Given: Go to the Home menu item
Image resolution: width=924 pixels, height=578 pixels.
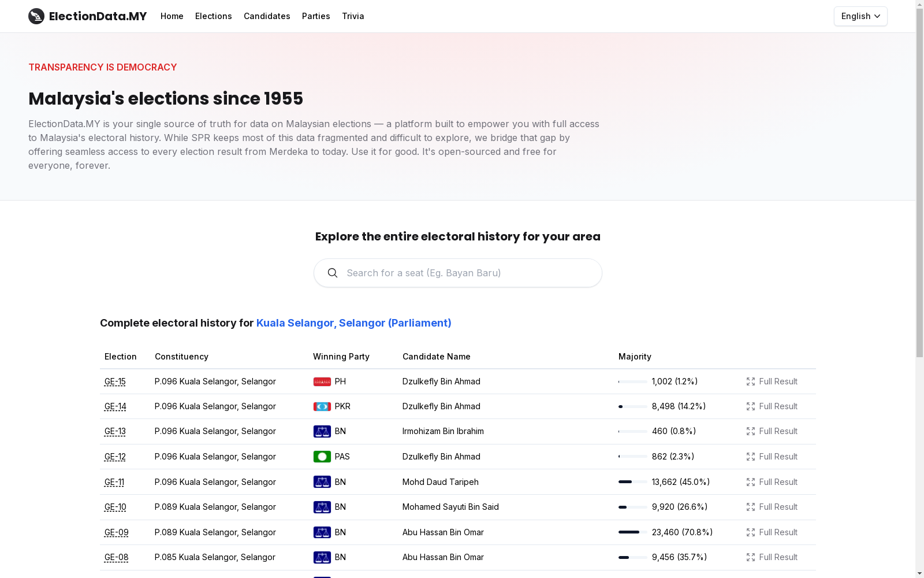Looking at the screenshot, I should pos(172,16).
